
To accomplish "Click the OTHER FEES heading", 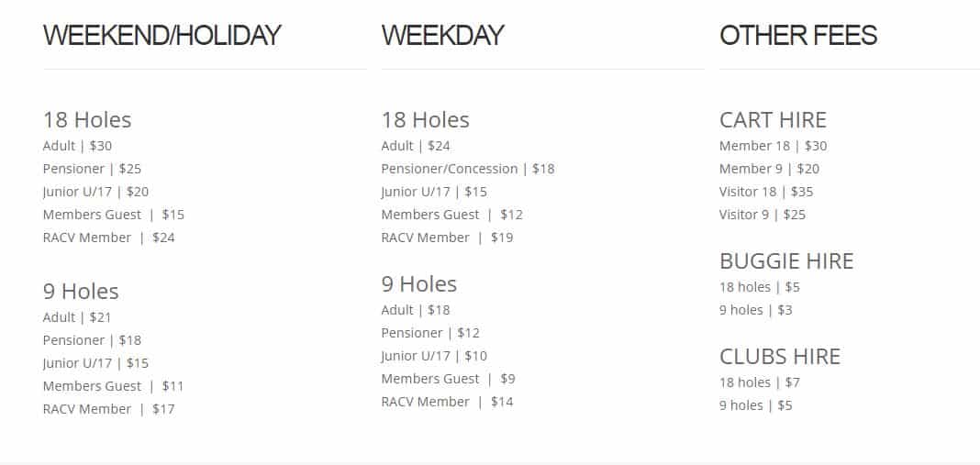I will 798,35.
